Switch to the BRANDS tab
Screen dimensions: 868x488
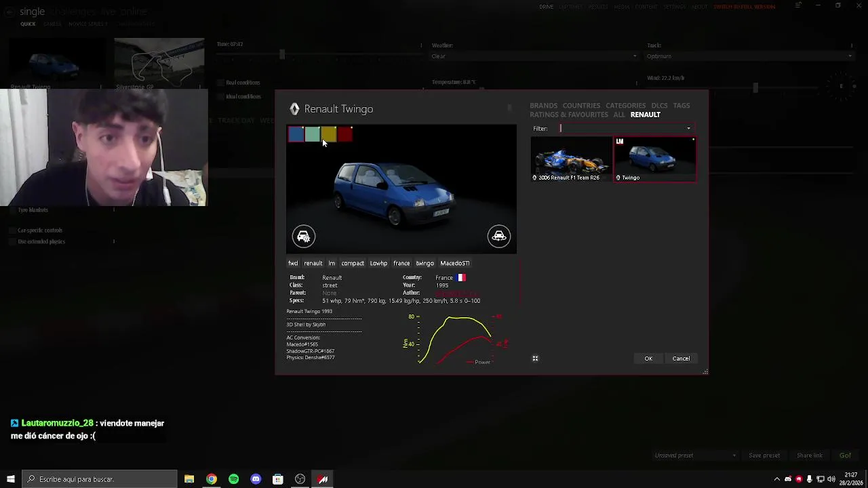(x=543, y=106)
